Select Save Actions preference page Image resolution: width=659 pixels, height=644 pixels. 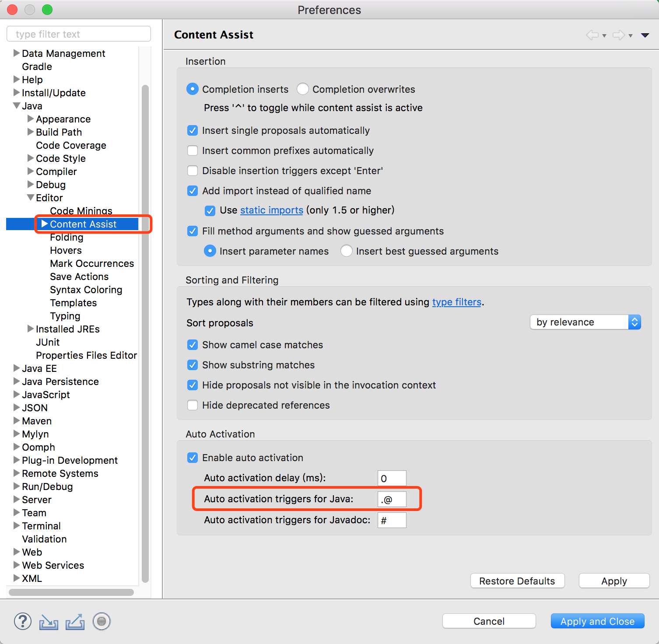coord(79,276)
